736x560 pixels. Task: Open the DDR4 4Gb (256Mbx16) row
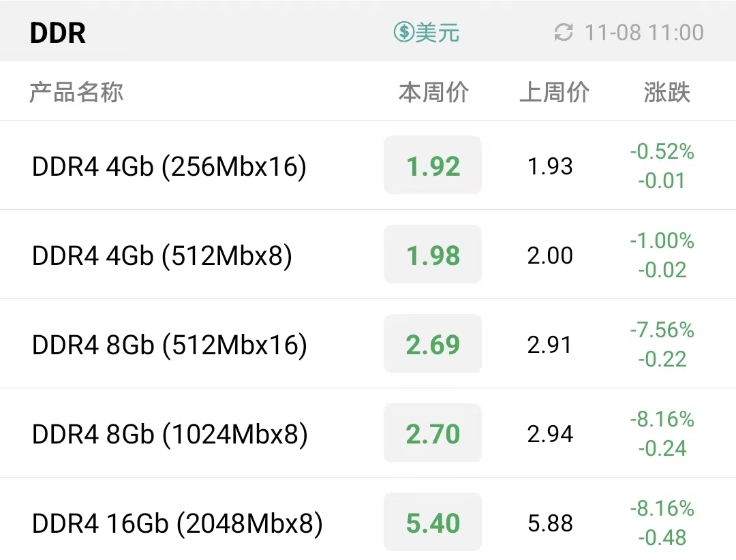point(368,166)
